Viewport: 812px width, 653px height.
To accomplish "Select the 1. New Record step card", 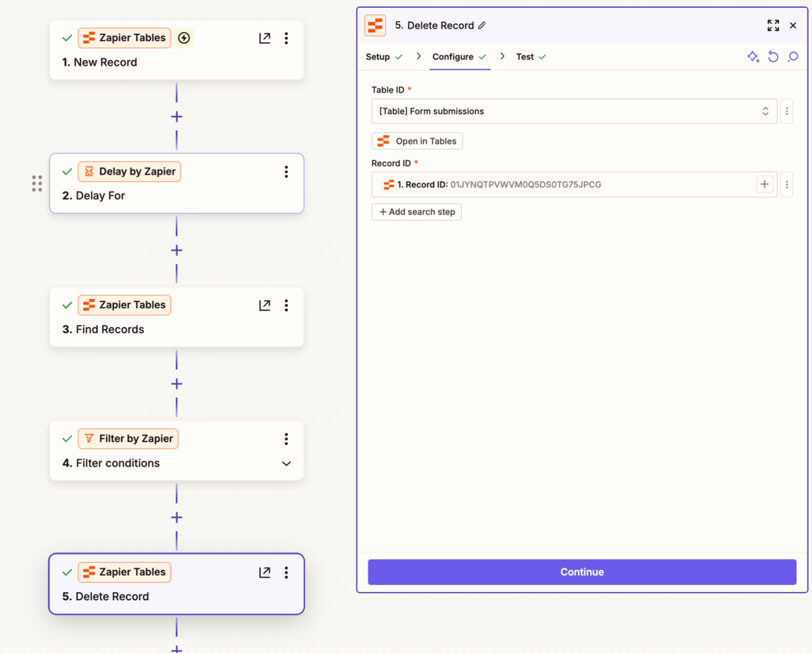I will click(176, 51).
